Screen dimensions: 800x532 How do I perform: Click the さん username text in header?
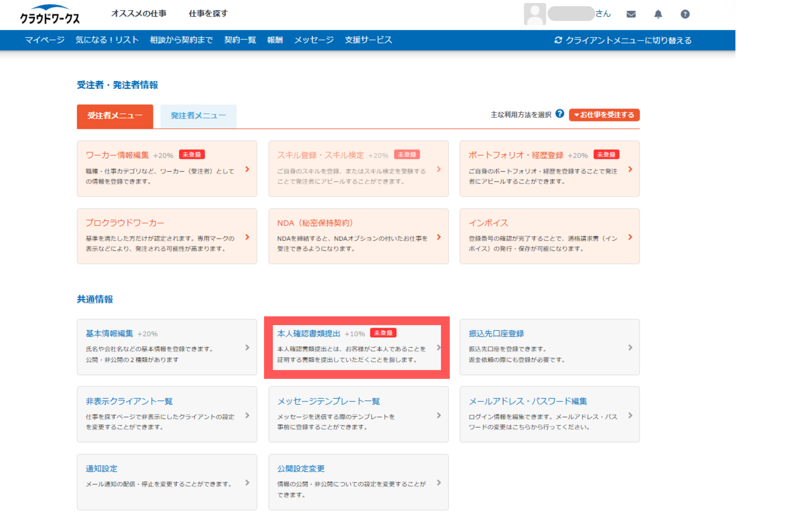603,14
